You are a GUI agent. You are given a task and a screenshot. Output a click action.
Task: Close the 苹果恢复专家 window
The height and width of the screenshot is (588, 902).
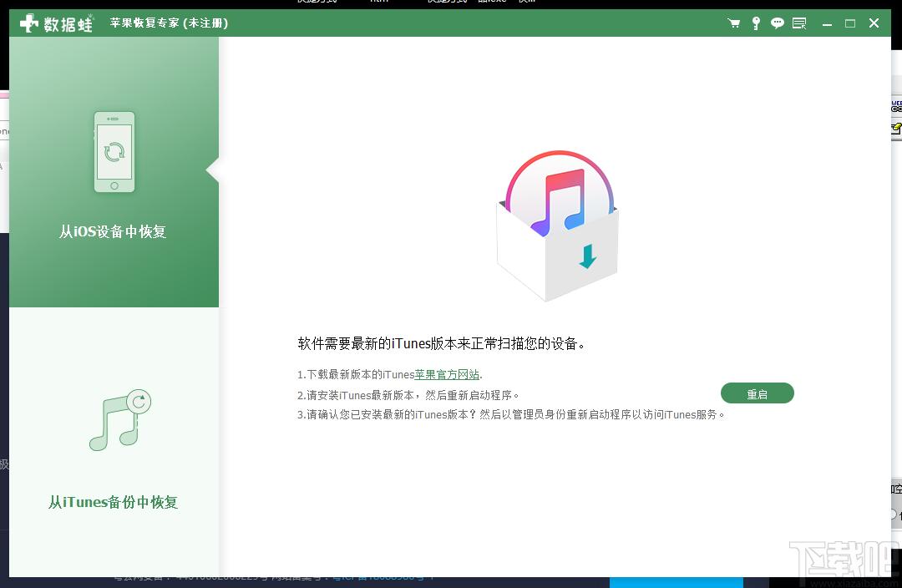pyautogui.click(x=874, y=23)
